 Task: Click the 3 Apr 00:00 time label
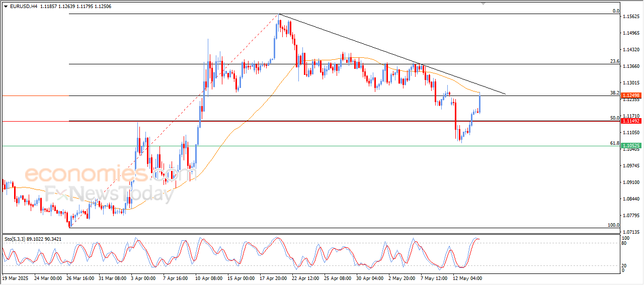coord(144,277)
